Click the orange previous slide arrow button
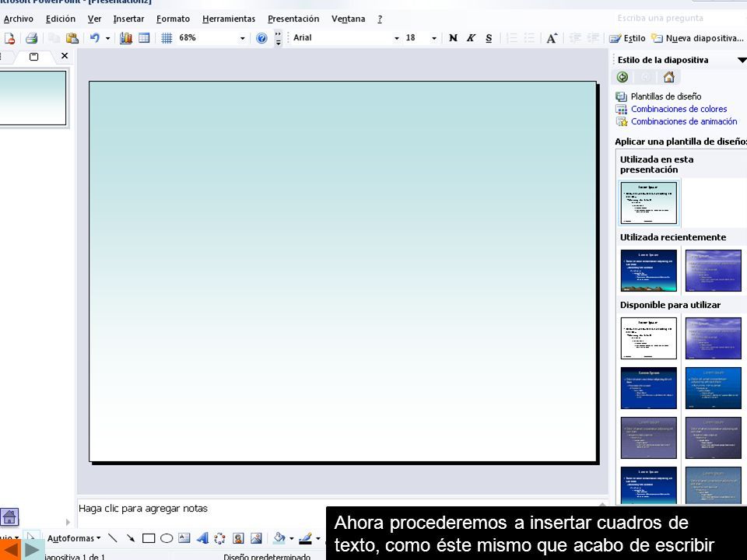The height and width of the screenshot is (560, 747). [x=9, y=550]
